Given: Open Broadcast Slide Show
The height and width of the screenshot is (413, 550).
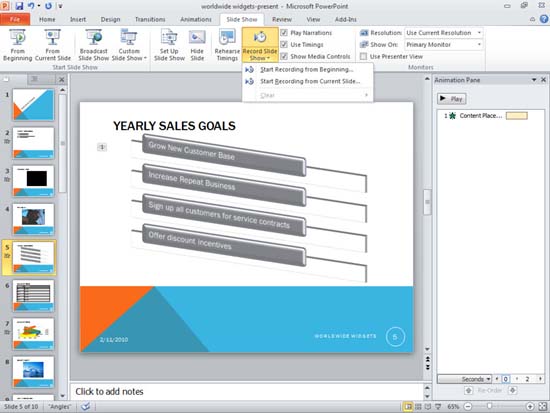Looking at the screenshot, I should point(94,45).
